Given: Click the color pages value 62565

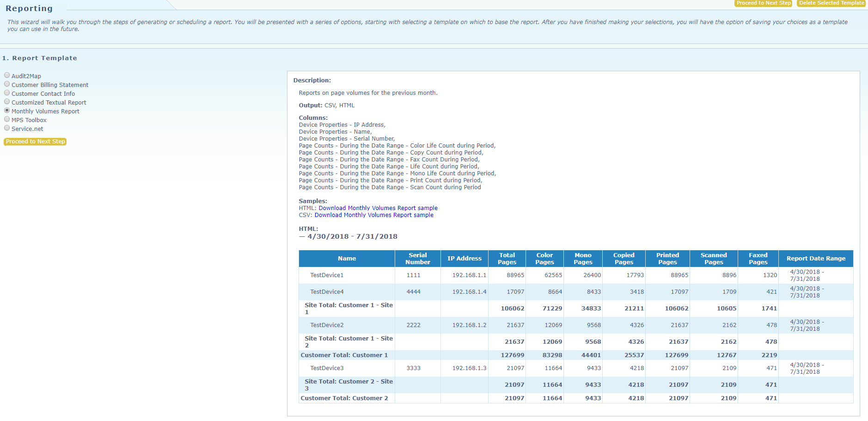Looking at the screenshot, I should (x=553, y=275).
